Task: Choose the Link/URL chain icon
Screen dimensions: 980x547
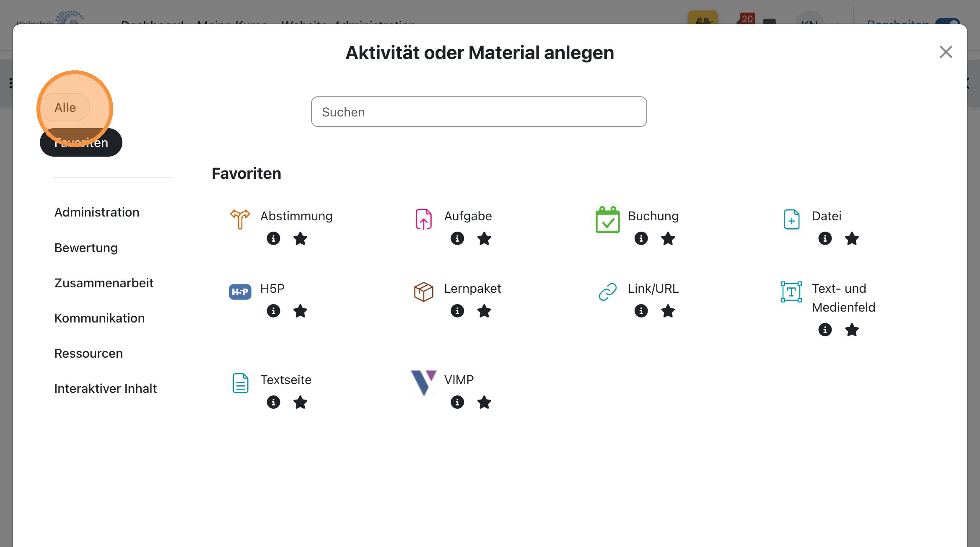Action: [607, 291]
